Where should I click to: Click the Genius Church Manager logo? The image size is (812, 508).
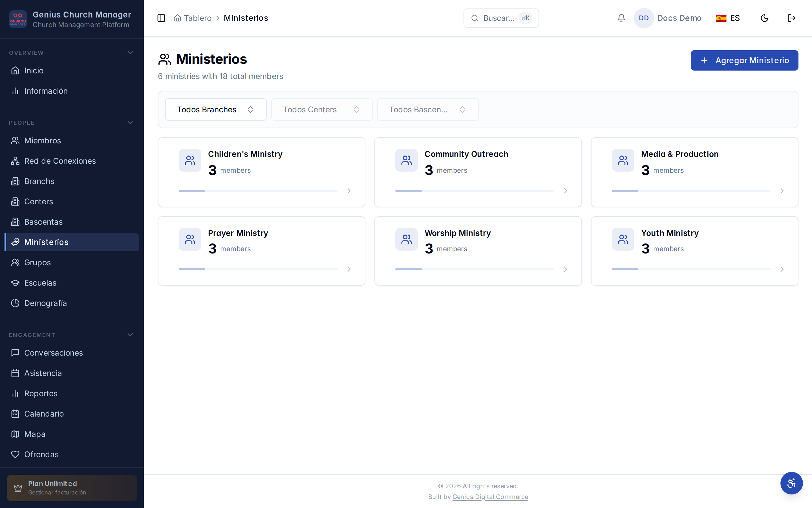click(x=18, y=19)
